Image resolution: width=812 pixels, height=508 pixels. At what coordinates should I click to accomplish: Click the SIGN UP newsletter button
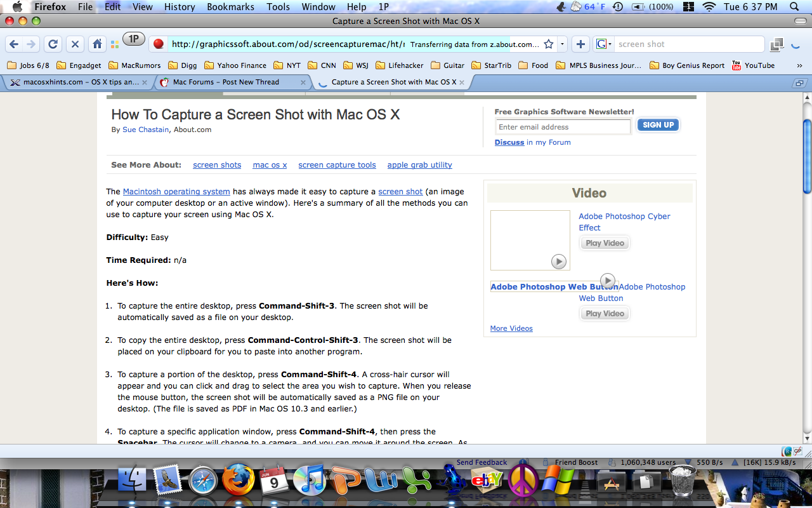[x=658, y=125]
